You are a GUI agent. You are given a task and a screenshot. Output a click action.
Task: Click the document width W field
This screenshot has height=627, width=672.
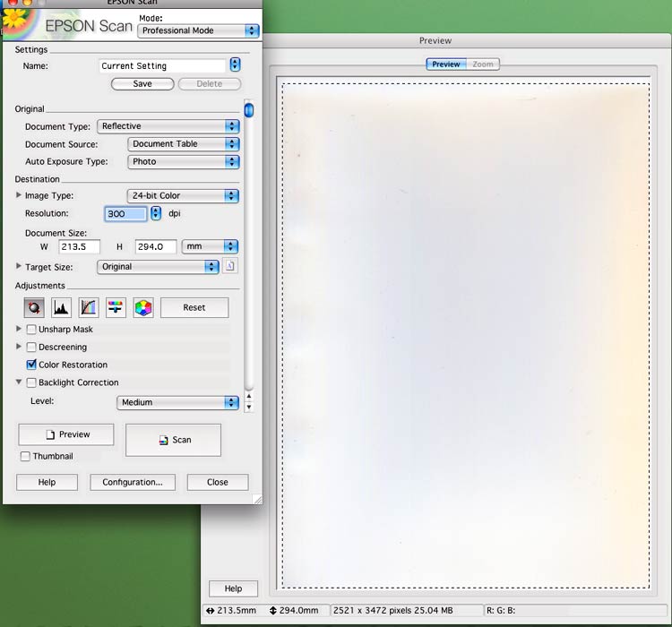[79, 247]
